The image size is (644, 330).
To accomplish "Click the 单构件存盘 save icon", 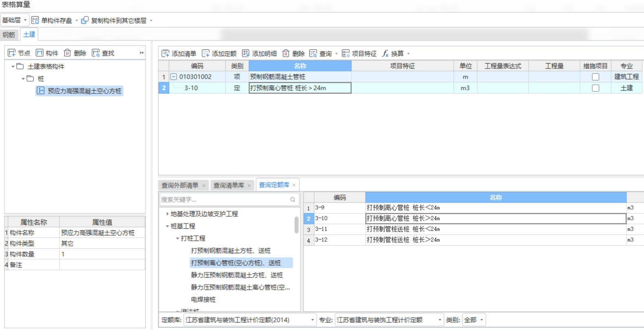I will pyautogui.click(x=35, y=20).
